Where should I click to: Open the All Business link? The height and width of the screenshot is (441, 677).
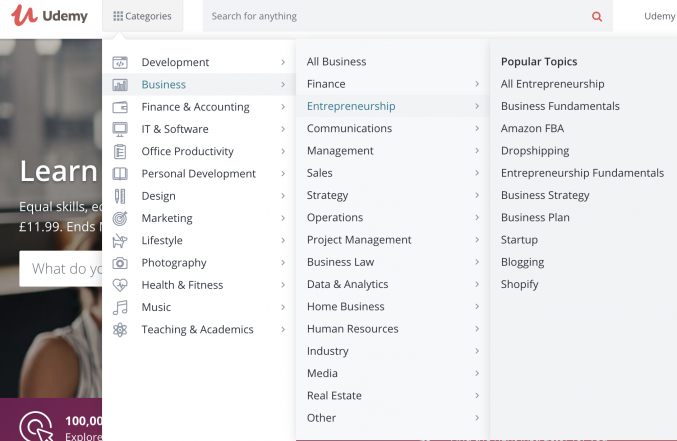(x=336, y=62)
